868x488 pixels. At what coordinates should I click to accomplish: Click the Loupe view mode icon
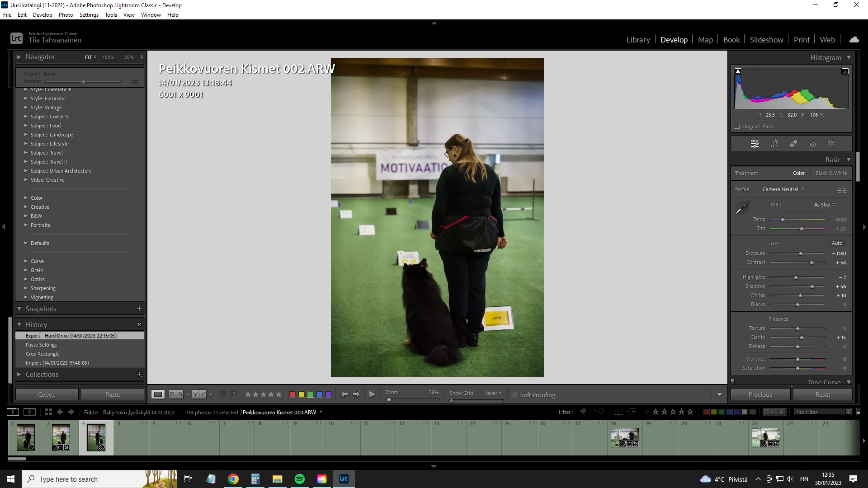pyautogui.click(x=158, y=394)
